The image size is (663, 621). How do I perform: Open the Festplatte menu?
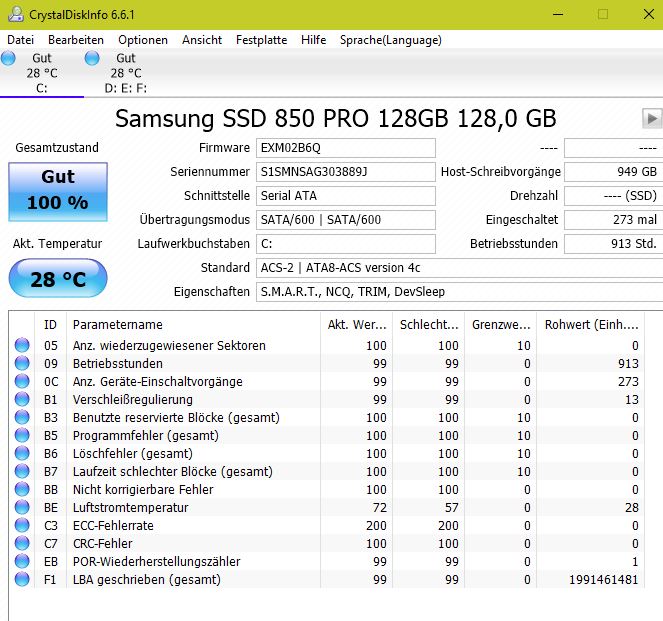261,40
